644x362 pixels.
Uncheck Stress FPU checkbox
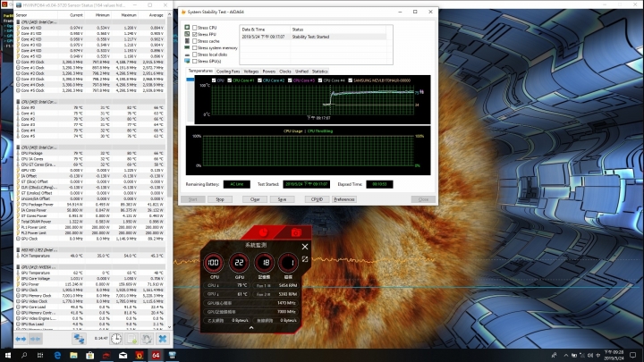[195, 35]
